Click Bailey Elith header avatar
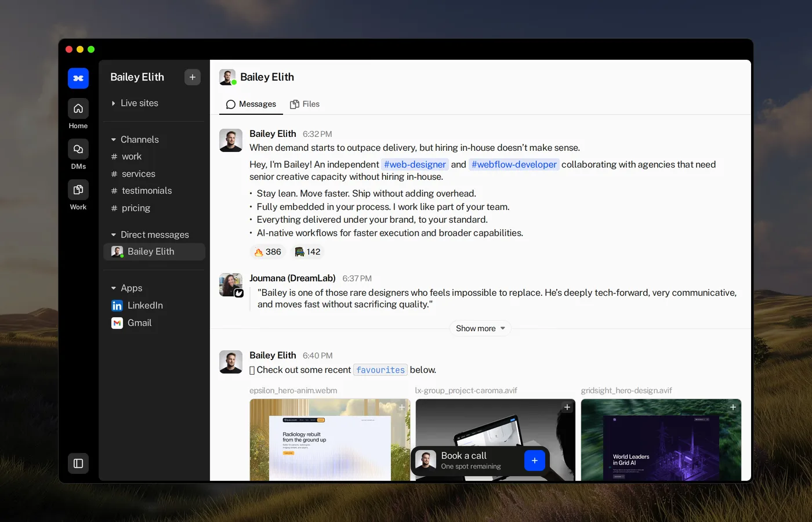 227,77
